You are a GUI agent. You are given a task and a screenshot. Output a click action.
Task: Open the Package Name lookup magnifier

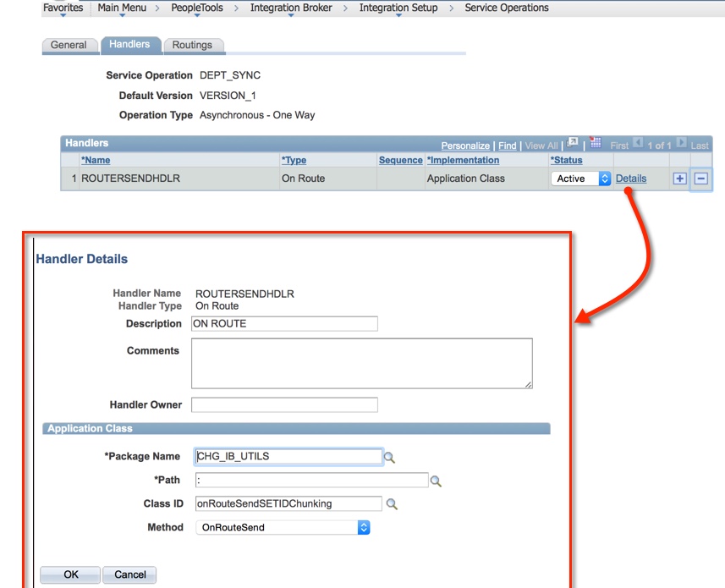point(389,456)
